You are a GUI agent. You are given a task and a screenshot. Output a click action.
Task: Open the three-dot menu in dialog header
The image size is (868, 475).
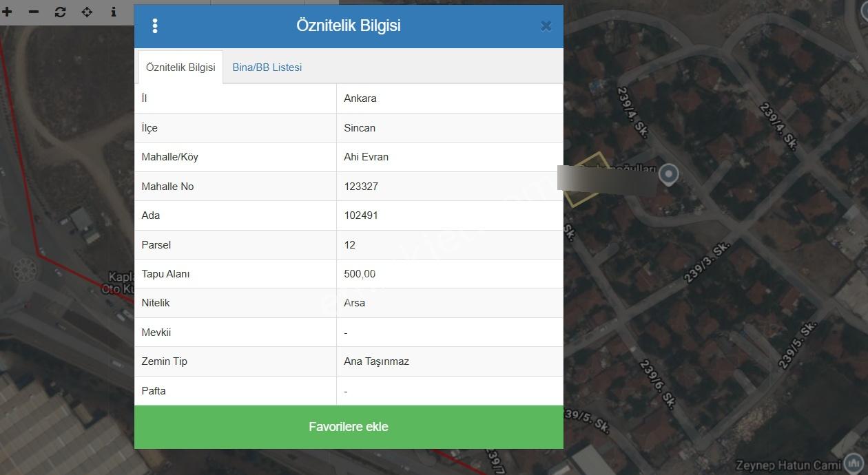[155, 26]
